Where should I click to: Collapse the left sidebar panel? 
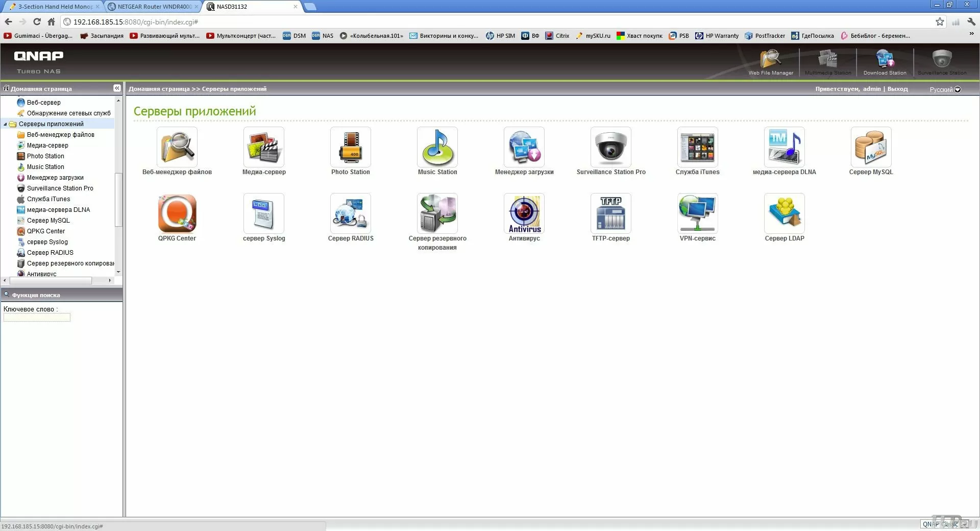tap(117, 88)
